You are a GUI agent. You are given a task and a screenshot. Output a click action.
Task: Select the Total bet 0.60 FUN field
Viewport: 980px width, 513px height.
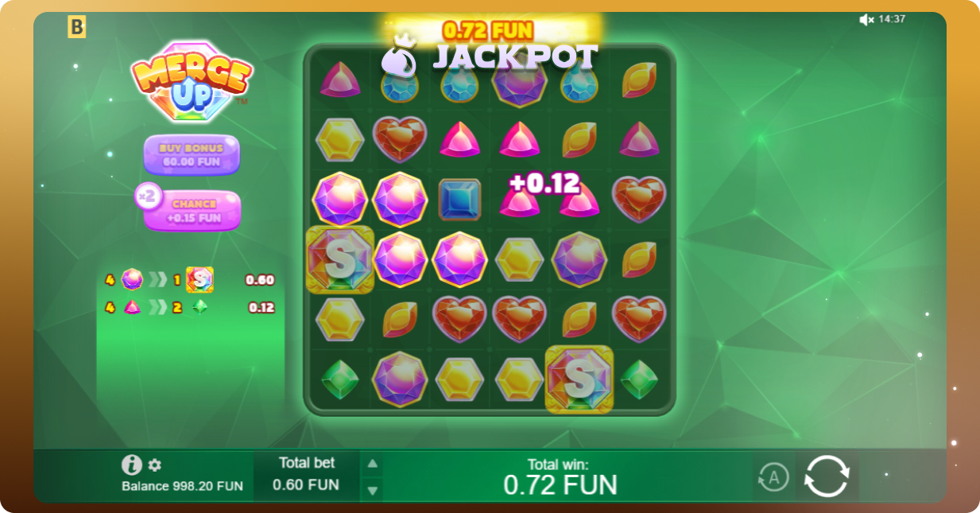click(308, 475)
